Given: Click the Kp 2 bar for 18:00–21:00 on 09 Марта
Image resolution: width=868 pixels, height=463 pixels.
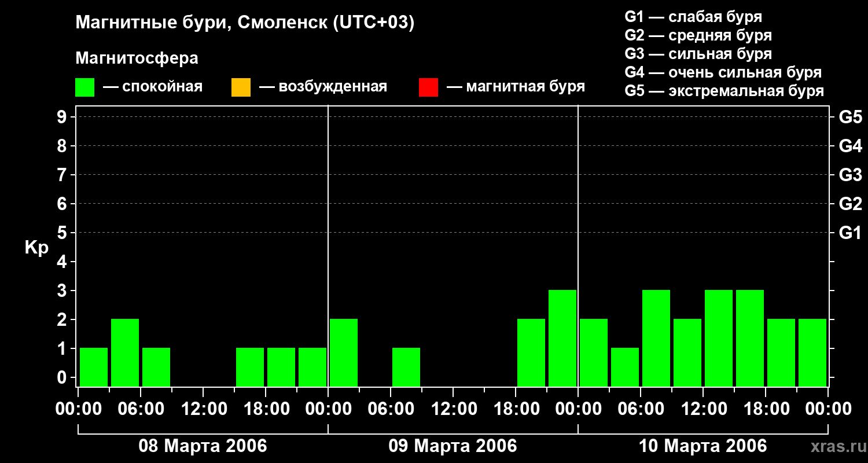Looking at the screenshot, I should pos(531,352).
